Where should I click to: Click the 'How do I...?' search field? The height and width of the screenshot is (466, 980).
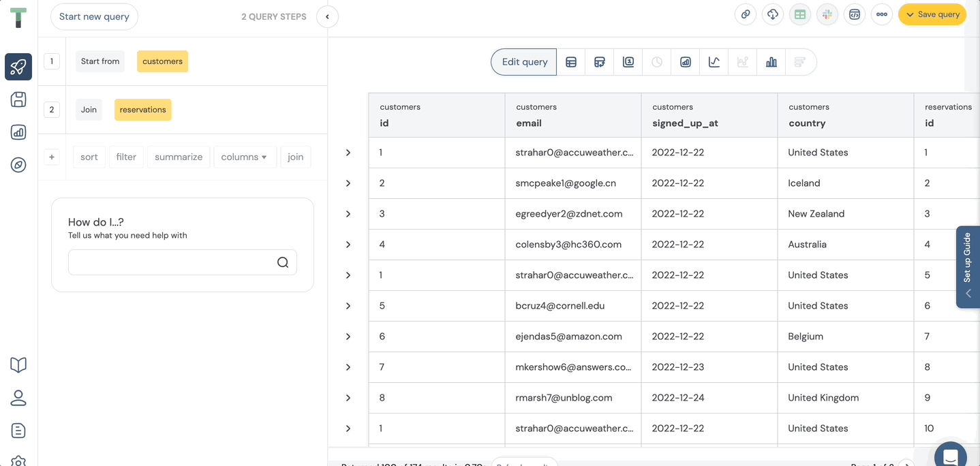click(x=174, y=262)
